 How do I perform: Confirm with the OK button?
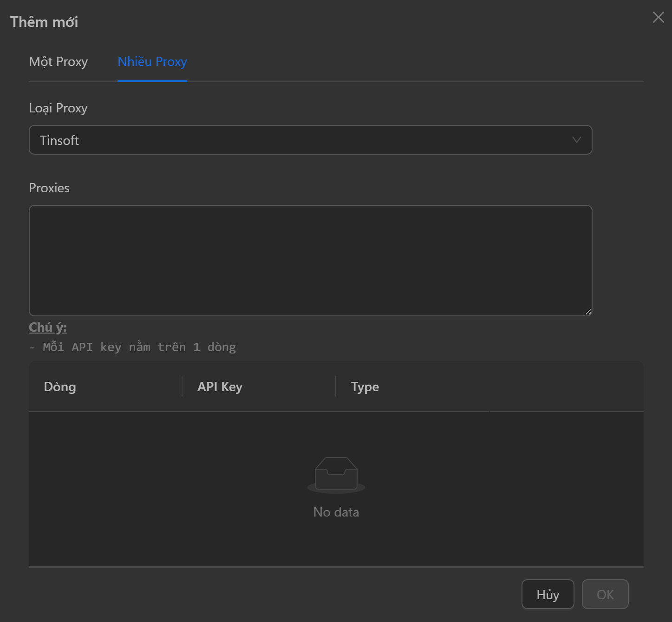(x=605, y=594)
